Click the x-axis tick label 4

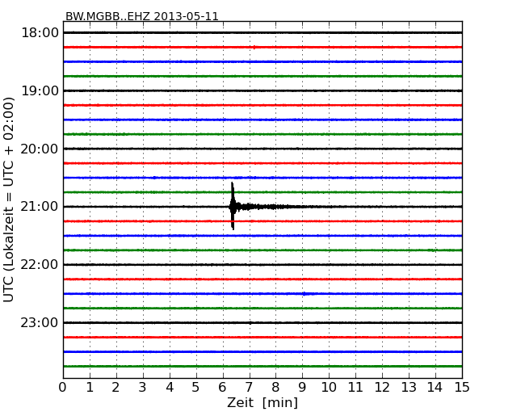[x=170, y=388]
